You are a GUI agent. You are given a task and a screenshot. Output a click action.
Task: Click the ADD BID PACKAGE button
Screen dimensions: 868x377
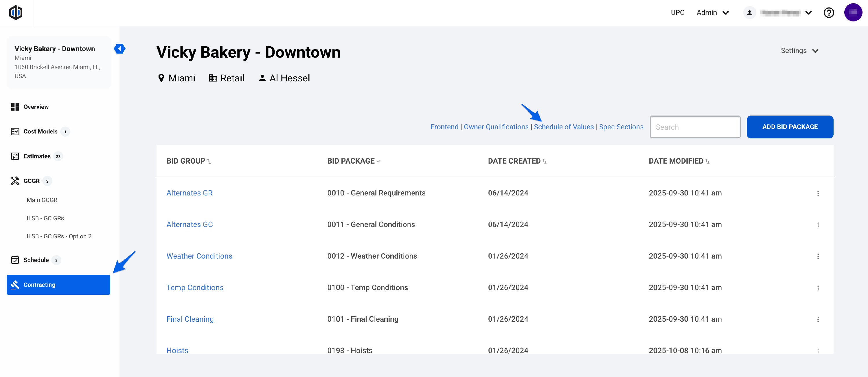pyautogui.click(x=790, y=127)
